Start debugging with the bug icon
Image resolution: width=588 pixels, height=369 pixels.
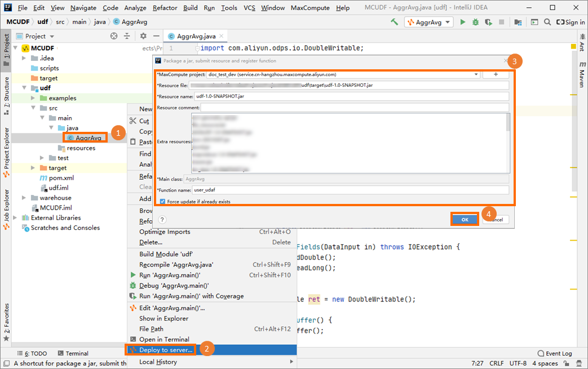(476, 22)
